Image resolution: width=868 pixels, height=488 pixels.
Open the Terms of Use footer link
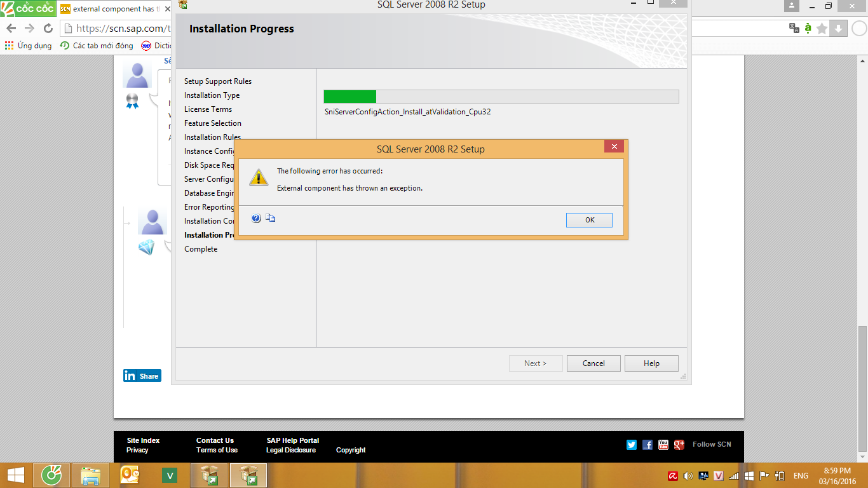tap(217, 450)
